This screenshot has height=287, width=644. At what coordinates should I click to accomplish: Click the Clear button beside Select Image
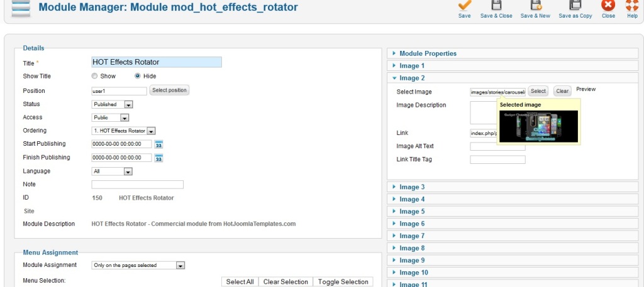(x=562, y=91)
